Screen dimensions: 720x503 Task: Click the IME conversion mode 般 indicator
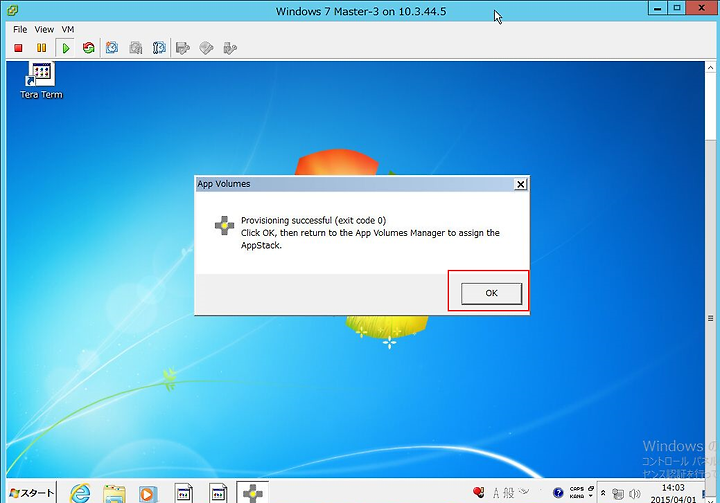508,493
